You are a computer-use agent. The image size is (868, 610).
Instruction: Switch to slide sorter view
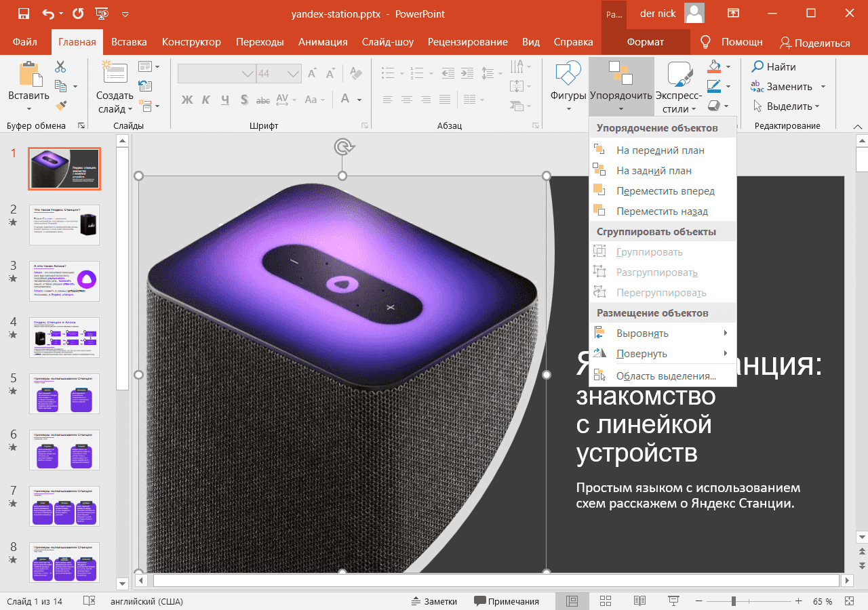click(x=606, y=601)
